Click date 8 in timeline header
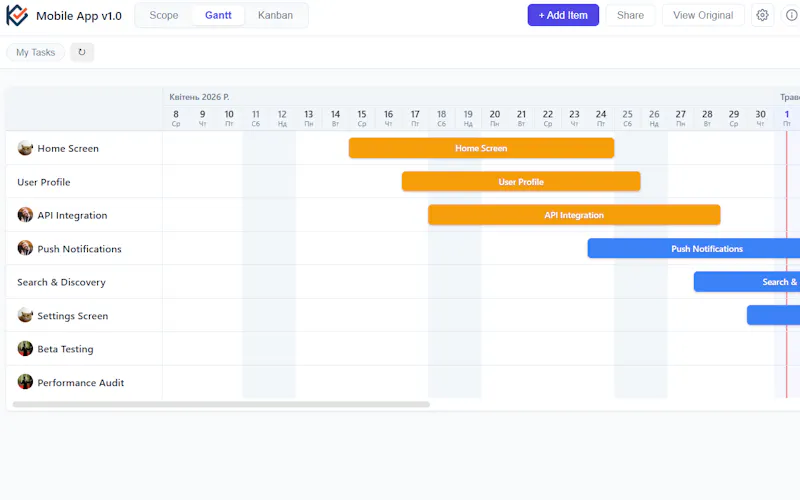The height and width of the screenshot is (500, 800). (176, 118)
